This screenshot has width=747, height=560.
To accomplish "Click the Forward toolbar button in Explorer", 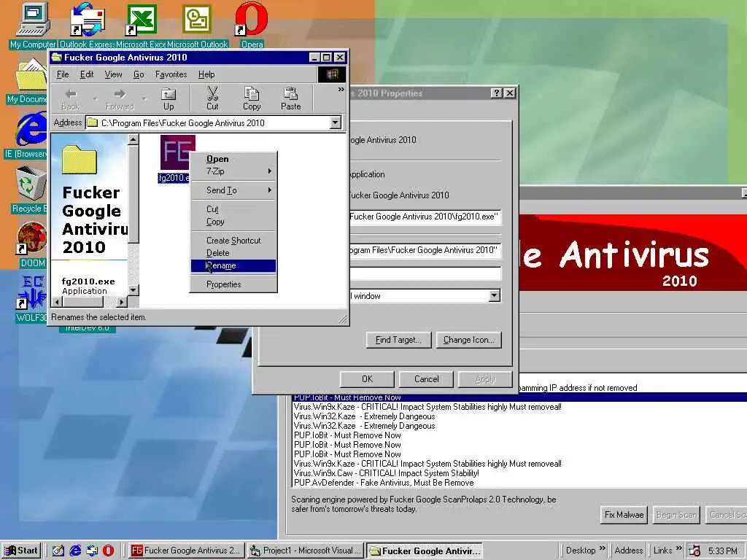I will pyautogui.click(x=120, y=99).
